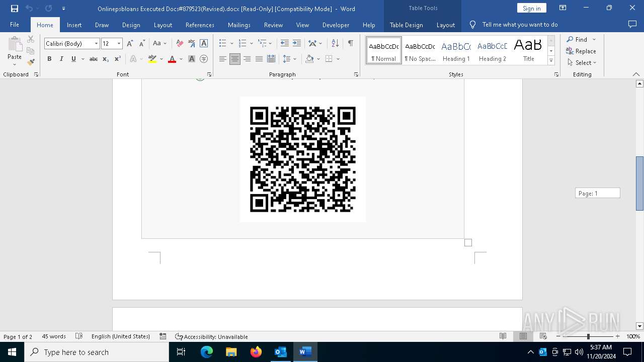Switch to the Mailings tab
This screenshot has height=362, width=644.
239,25
